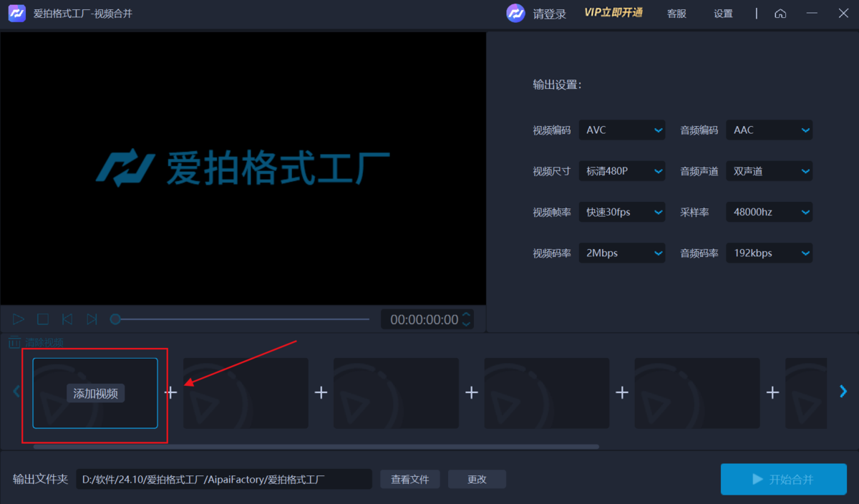Screen dimensions: 859x504
Task: Click the plus icon after first video slot
Action: click(x=170, y=392)
